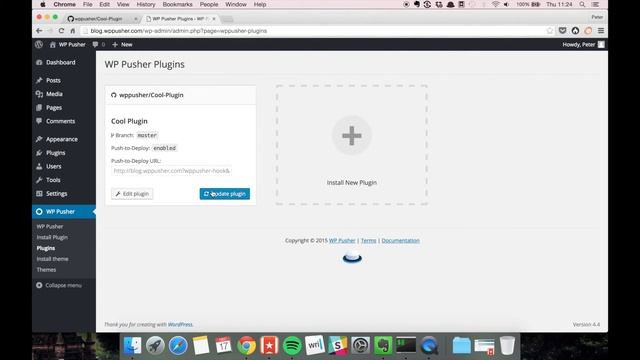The width and height of the screenshot is (640, 360).
Task: Open Safari from the dock
Action: coord(178,345)
